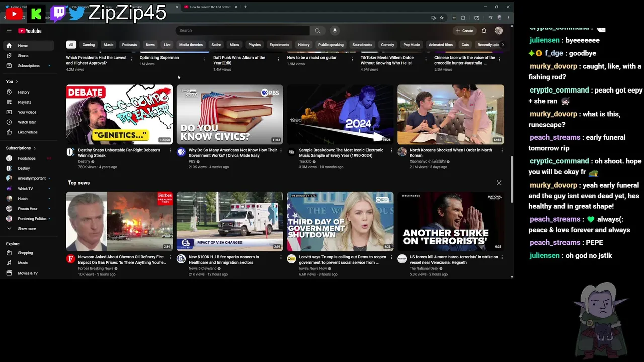Select the All filter chip
Viewport: 644px width, 362px height.
(x=71, y=45)
